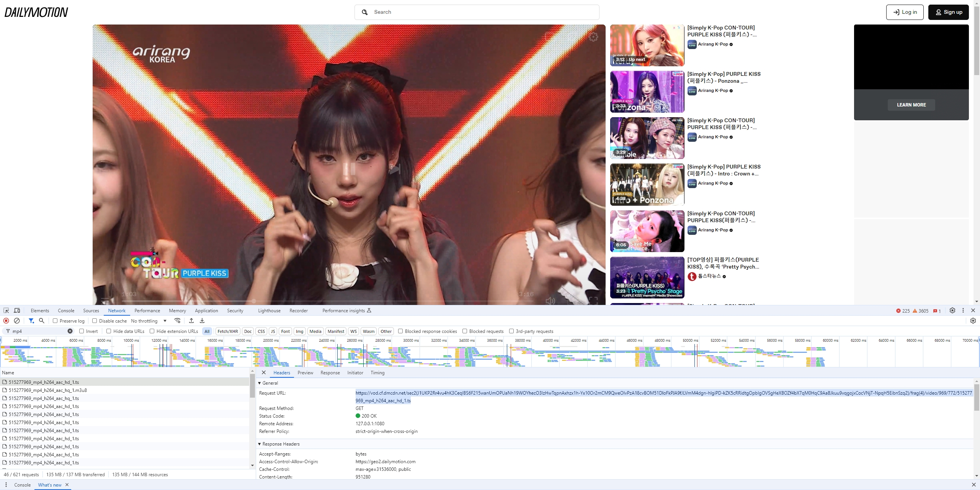Click the video player volume icon

pyautogui.click(x=550, y=301)
